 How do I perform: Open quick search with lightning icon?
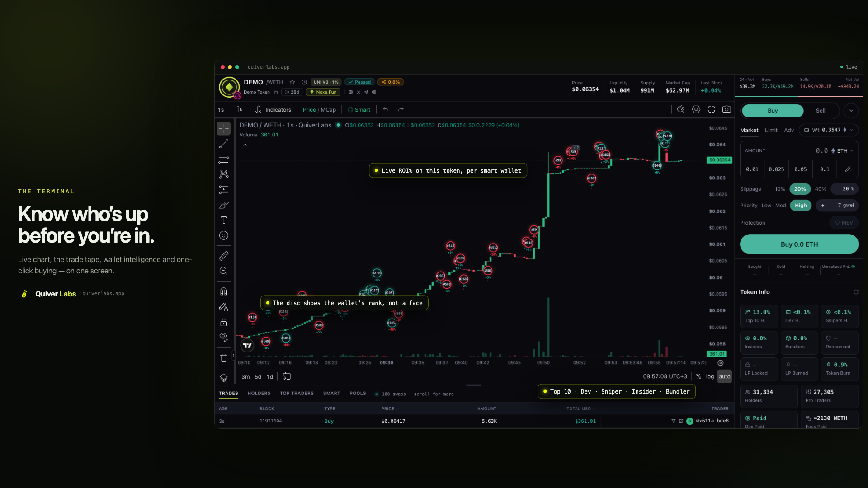[x=681, y=109]
